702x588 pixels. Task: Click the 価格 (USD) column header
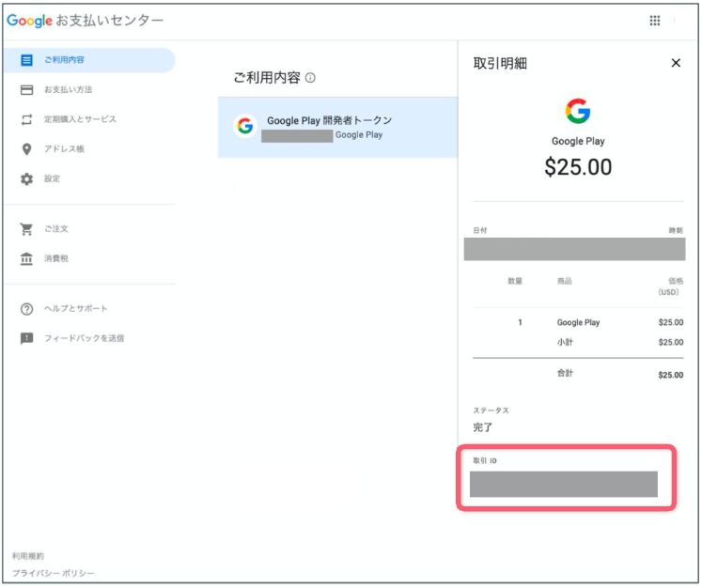pyautogui.click(x=670, y=286)
